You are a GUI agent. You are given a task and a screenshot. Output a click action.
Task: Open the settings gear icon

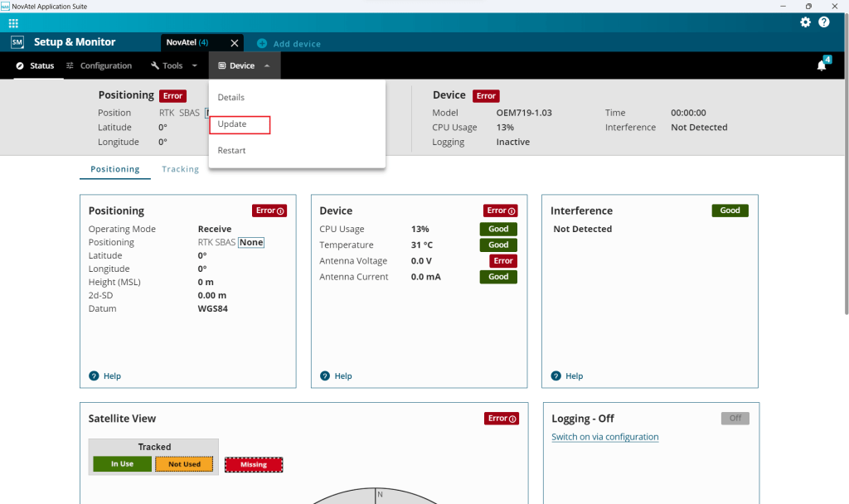pos(805,22)
